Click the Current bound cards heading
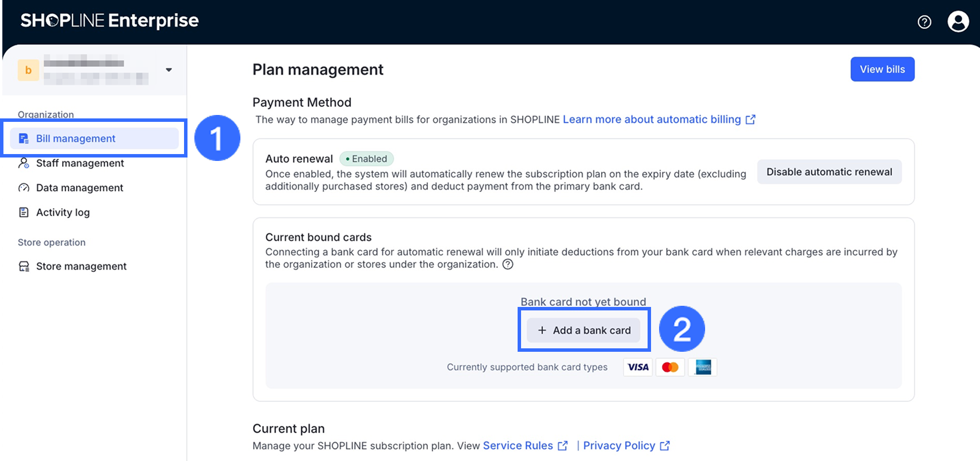The image size is (980, 461). 318,237
